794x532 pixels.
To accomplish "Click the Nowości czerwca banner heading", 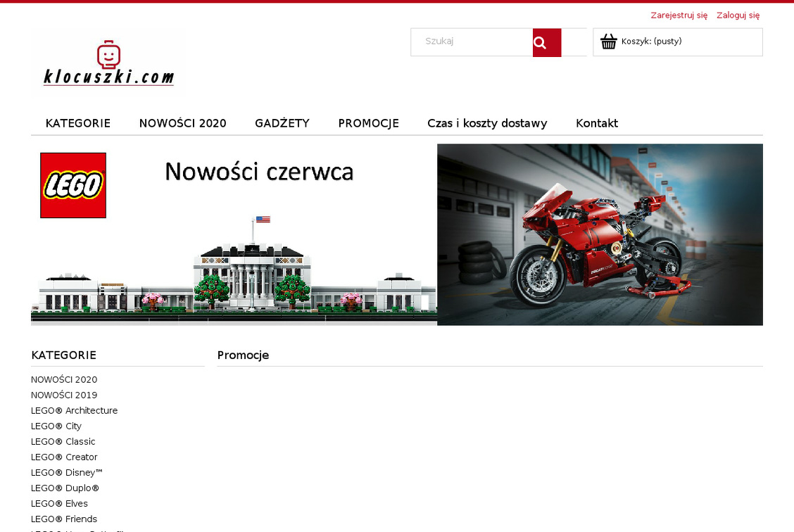I will point(259,172).
